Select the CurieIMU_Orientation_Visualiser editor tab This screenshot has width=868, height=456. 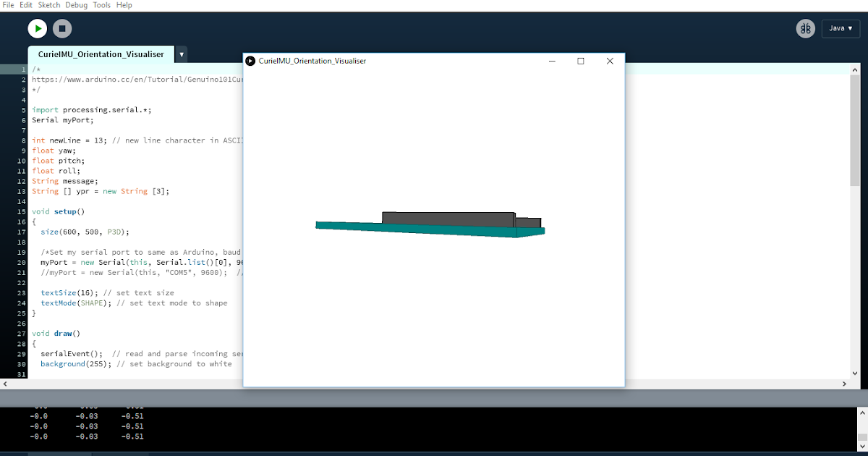point(101,54)
